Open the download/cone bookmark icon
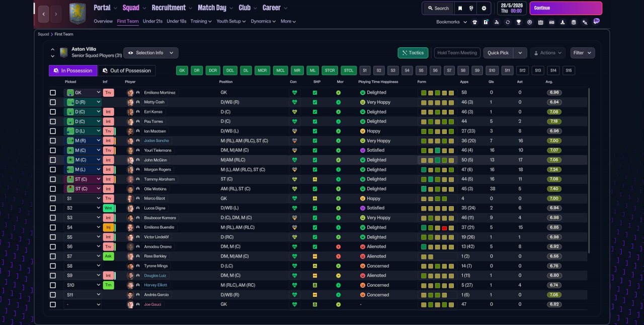 click(562, 22)
